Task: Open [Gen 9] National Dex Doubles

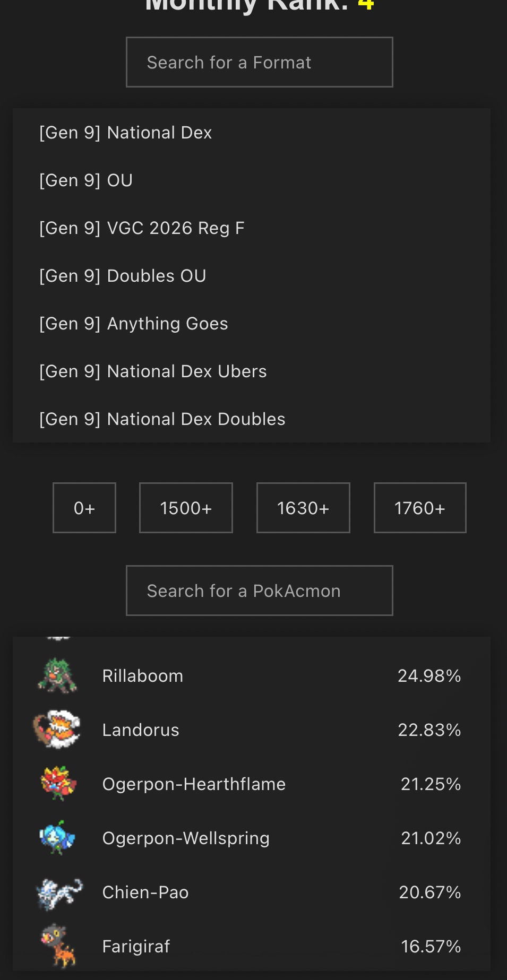Action: pos(162,419)
